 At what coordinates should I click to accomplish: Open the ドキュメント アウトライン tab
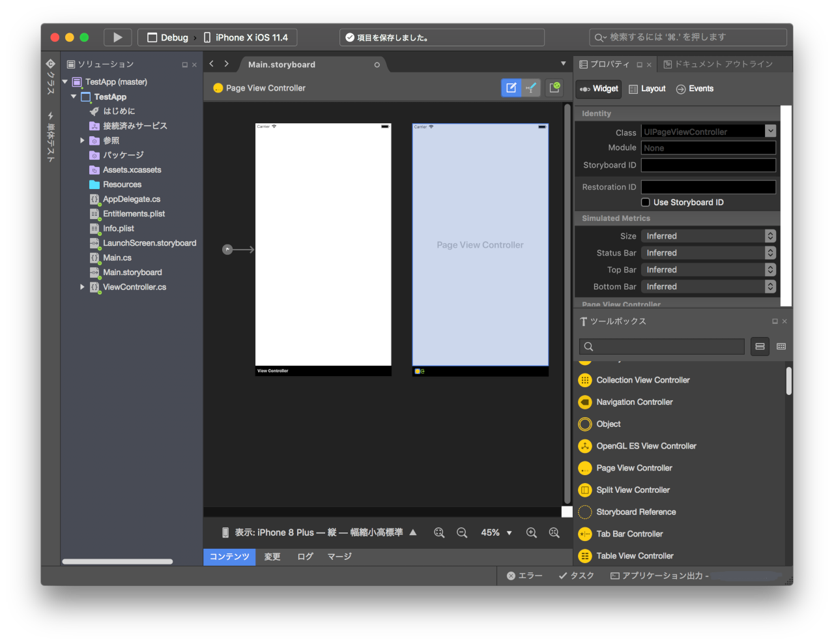coord(718,65)
